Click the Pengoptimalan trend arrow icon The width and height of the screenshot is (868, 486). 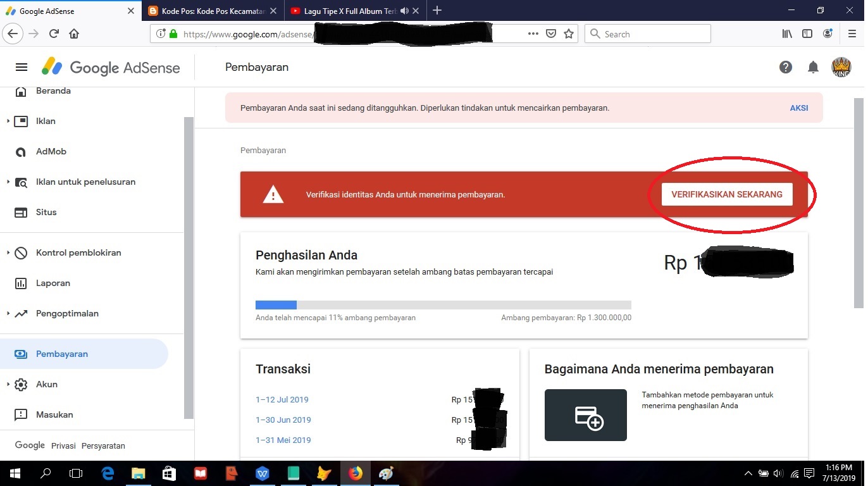click(x=21, y=314)
